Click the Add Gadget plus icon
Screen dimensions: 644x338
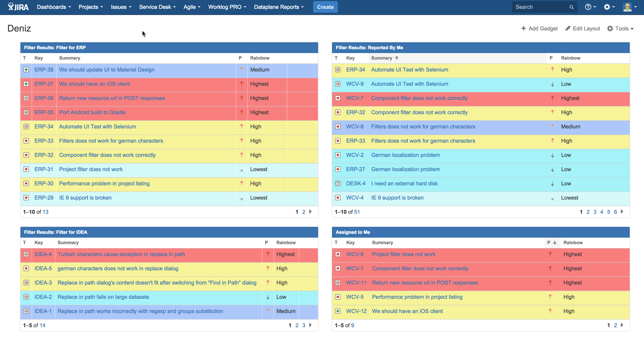point(523,28)
